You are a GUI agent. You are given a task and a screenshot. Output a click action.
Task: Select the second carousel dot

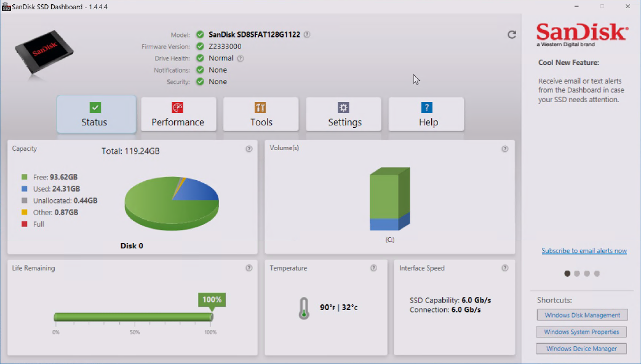(x=577, y=274)
